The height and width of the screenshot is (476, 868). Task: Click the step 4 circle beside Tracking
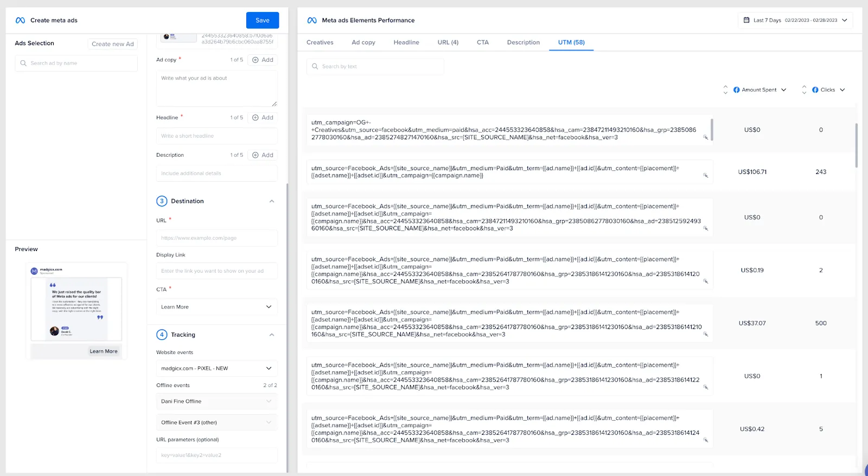162,335
